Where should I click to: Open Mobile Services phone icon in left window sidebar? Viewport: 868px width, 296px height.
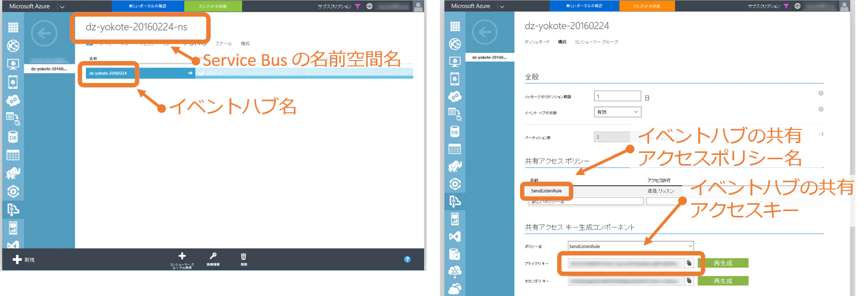13,82
